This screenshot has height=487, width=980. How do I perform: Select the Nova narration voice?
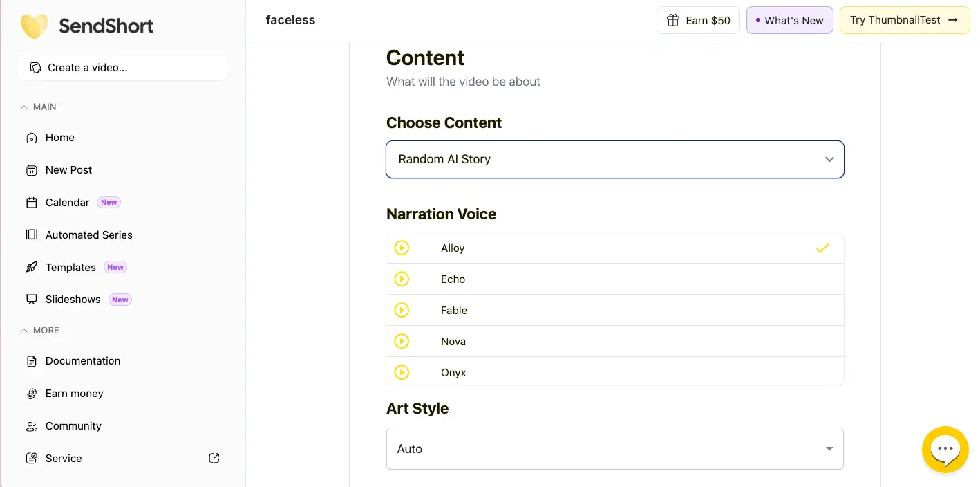point(615,341)
